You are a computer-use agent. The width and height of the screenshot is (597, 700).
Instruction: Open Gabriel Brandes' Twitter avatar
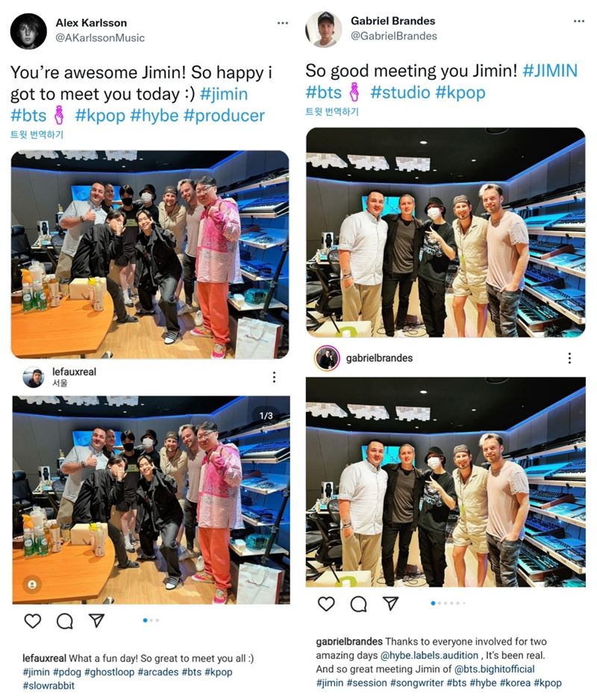(324, 29)
